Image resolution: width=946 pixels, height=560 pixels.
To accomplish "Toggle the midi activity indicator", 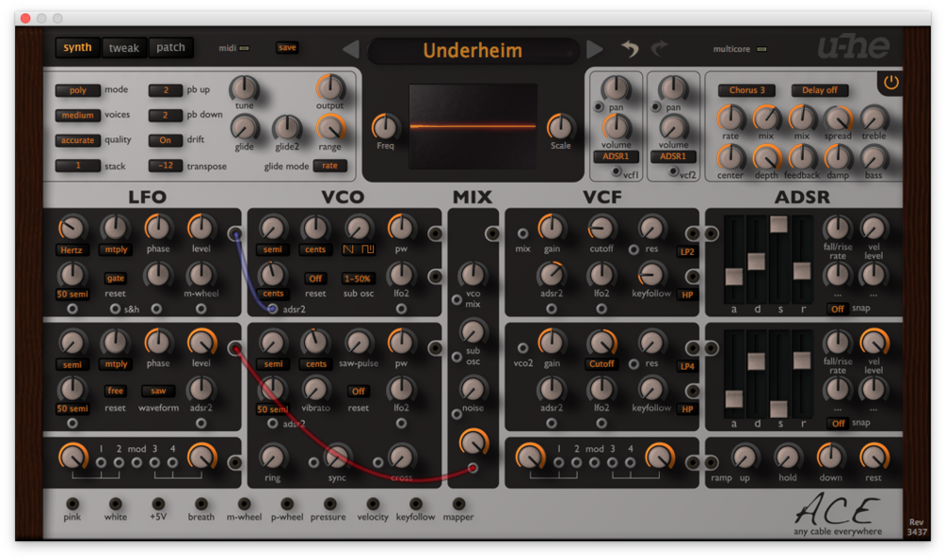I will 244,48.
